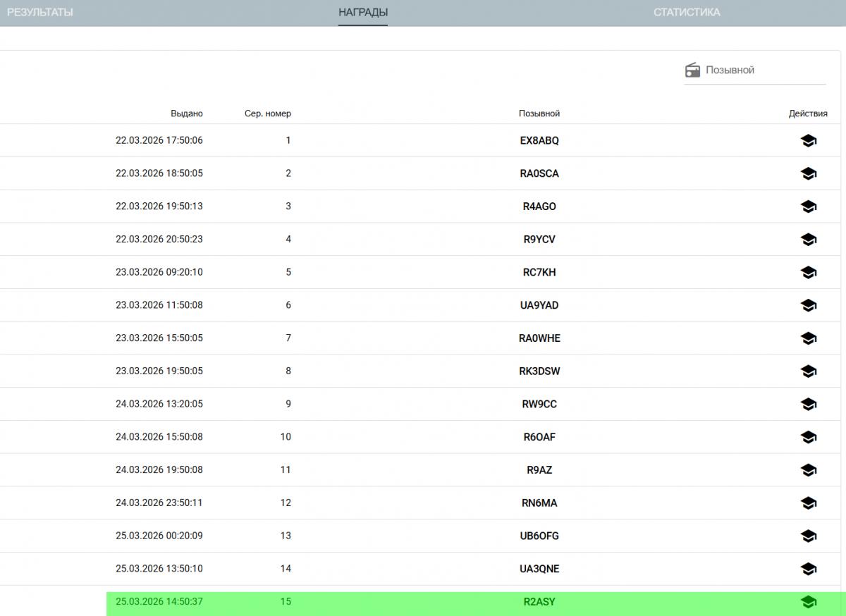This screenshot has width=846, height=616.
Task: Click the radio icon beside Позывной field
Action: [692, 70]
